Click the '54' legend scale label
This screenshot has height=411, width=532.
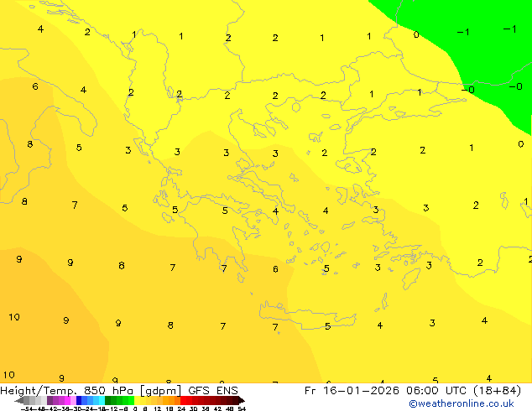242,408
